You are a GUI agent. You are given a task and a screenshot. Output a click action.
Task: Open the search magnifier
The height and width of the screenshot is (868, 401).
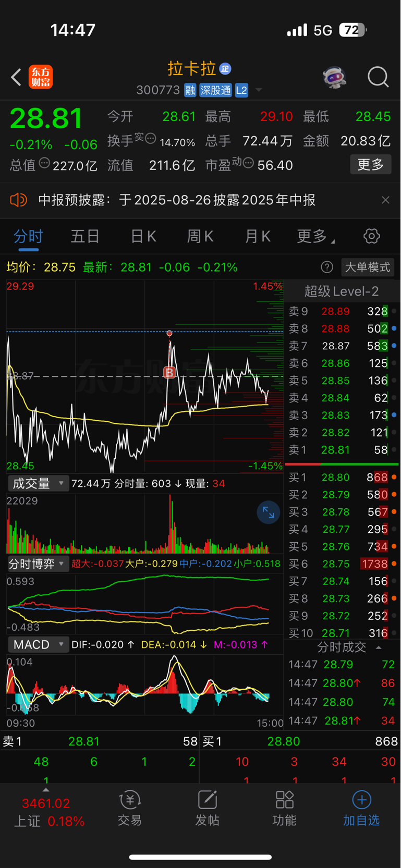(378, 77)
